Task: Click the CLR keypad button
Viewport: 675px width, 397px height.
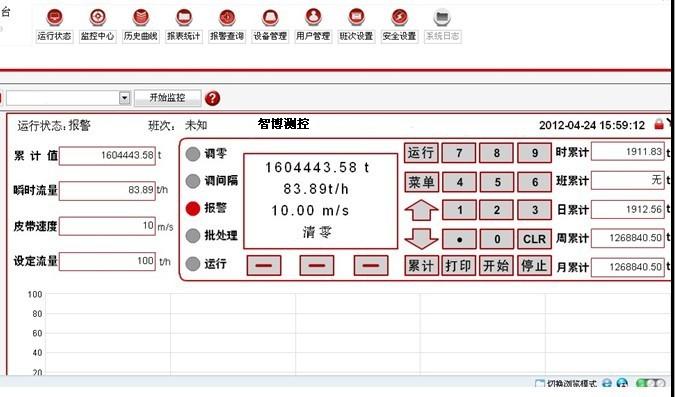Action: (x=534, y=239)
